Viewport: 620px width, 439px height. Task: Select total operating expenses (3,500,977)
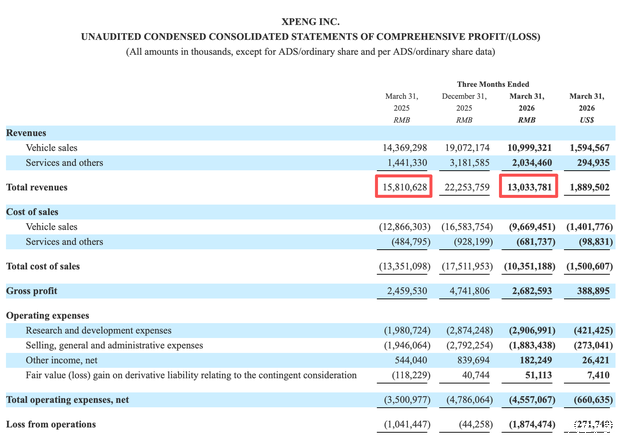click(x=407, y=400)
